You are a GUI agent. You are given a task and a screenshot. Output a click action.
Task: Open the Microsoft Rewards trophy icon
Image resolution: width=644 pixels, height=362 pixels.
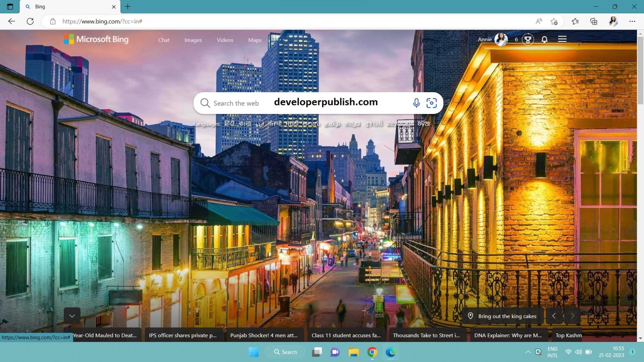click(x=527, y=39)
